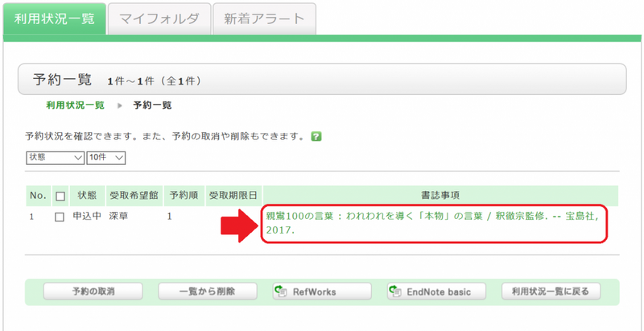Switch to the 利用状況一覧 tab
This screenshot has height=331, width=644.
55,19
